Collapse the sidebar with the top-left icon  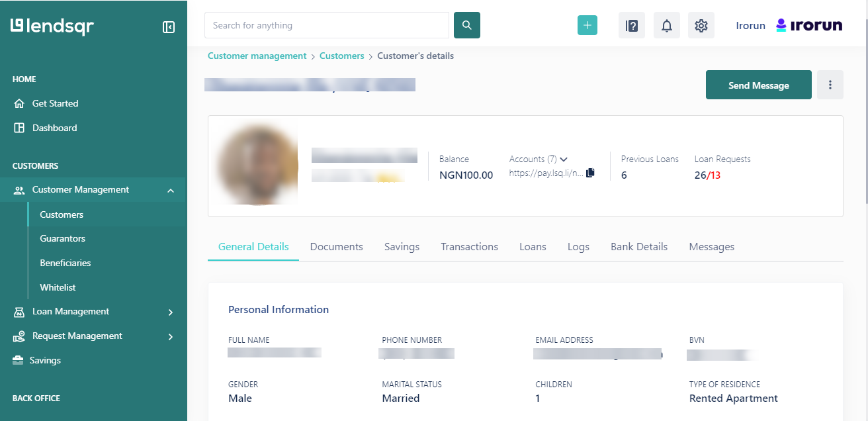coord(168,26)
